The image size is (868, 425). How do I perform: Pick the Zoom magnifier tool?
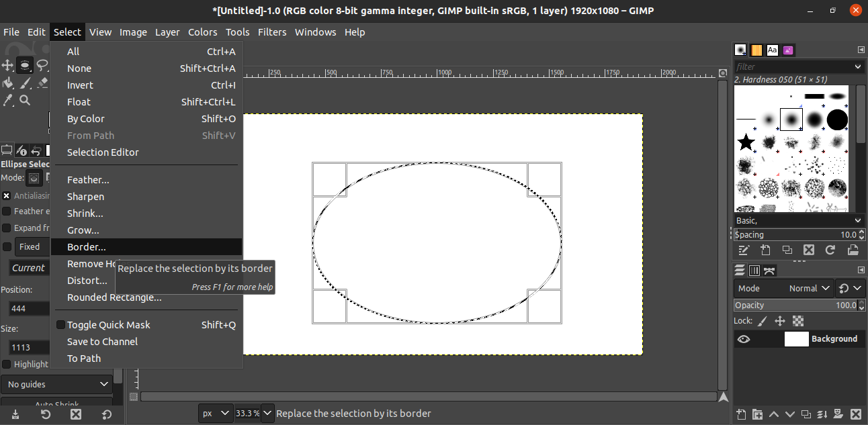click(x=25, y=100)
